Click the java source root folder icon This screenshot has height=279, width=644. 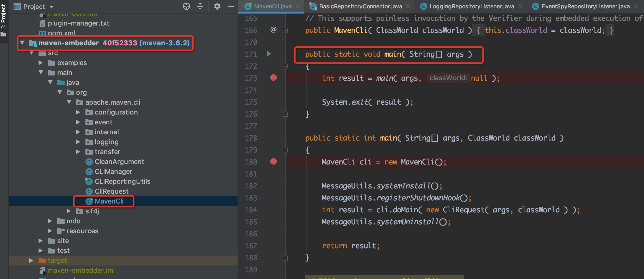pos(61,83)
